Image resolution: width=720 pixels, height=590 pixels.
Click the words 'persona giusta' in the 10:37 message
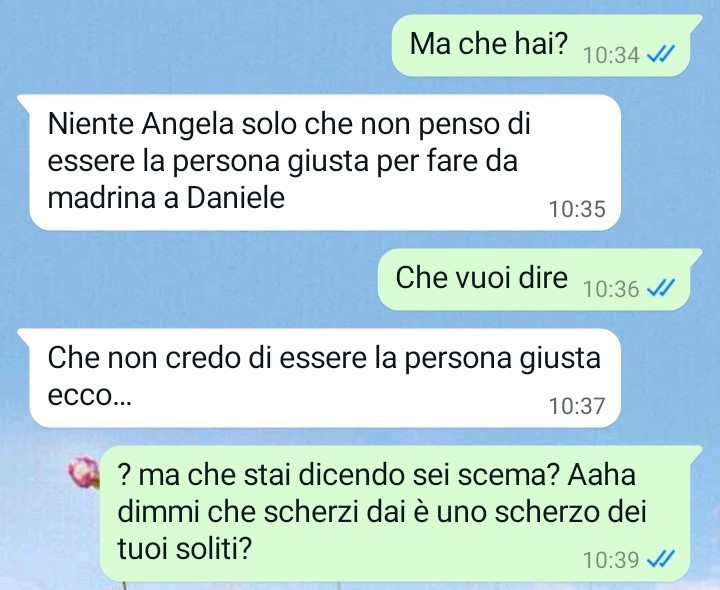(x=502, y=359)
